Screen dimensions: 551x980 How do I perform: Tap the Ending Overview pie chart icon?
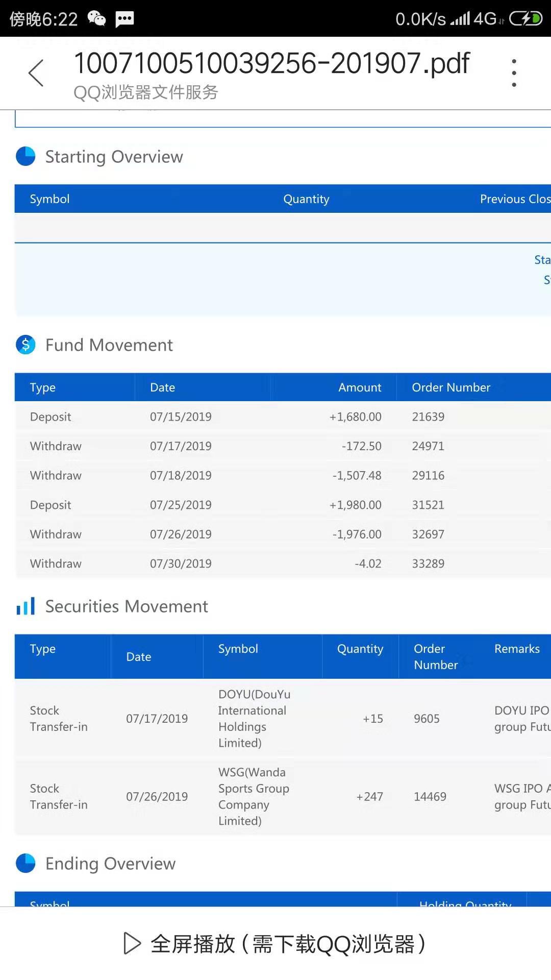26,863
